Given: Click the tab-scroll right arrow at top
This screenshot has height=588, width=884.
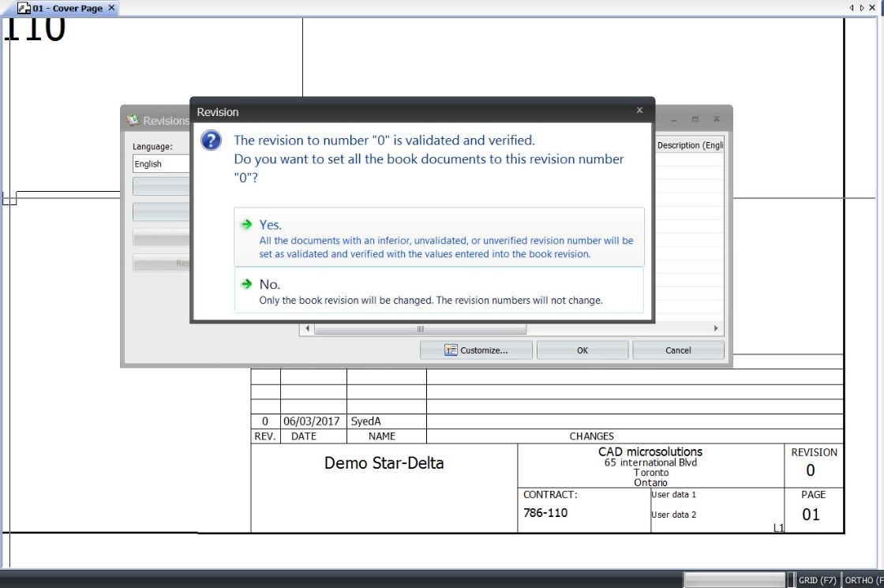Looking at the screenshot, I should tap(861, 8).
